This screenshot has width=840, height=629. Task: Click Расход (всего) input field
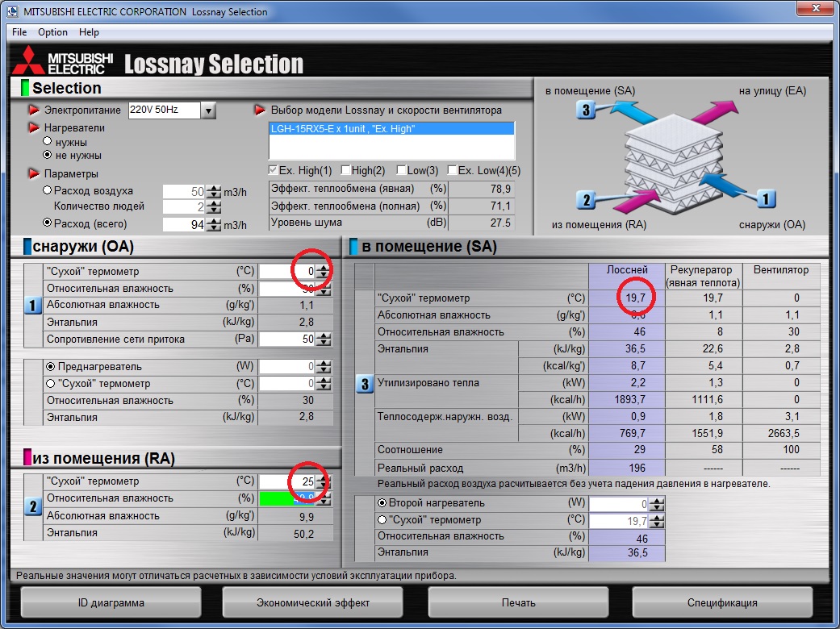coord(185,224)
